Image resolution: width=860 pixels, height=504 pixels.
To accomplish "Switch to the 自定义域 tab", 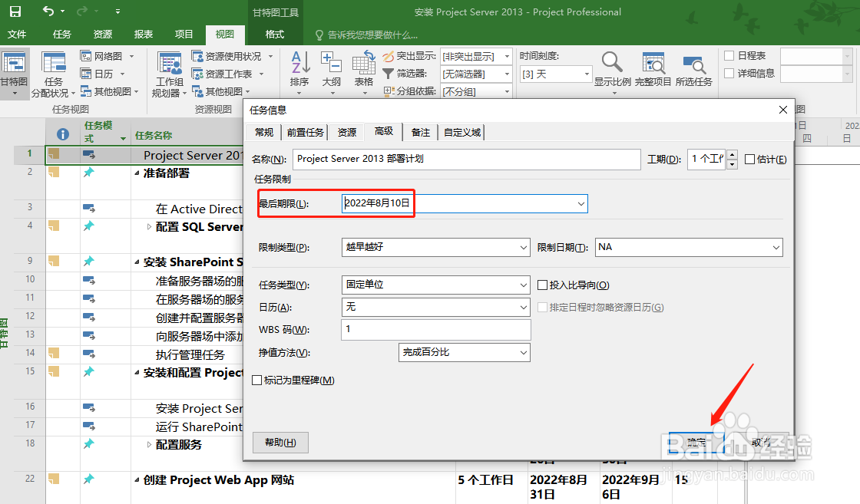I will point(461,132).
